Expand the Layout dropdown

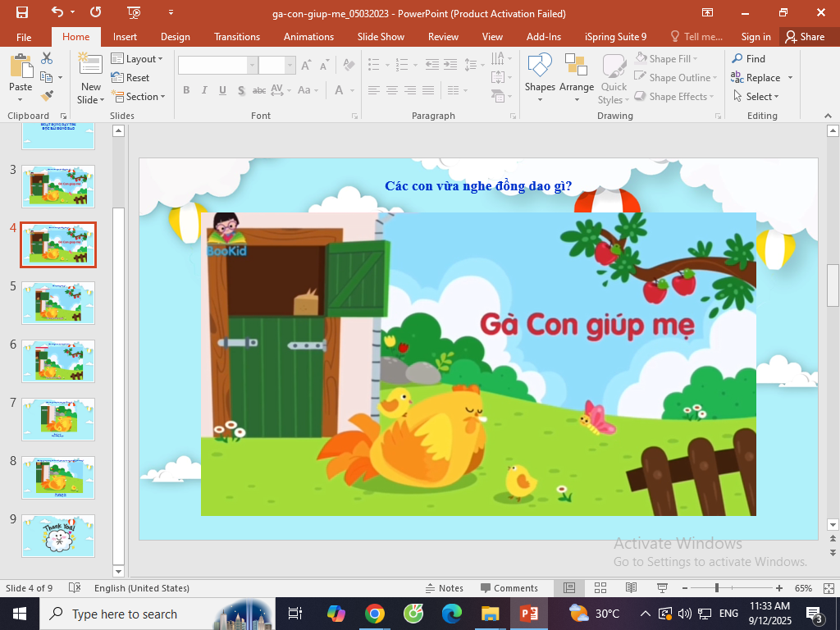click(x=137, y=59)
